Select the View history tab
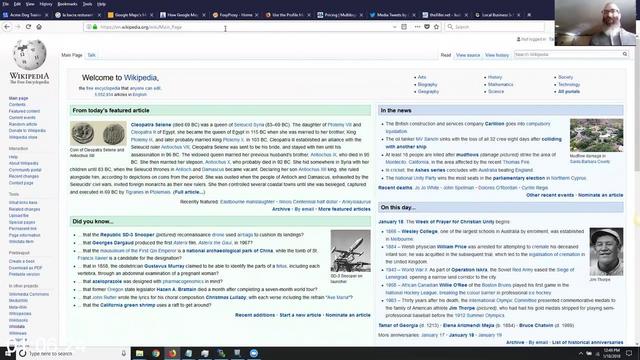 pyautogui.click(x=497, y=55)
